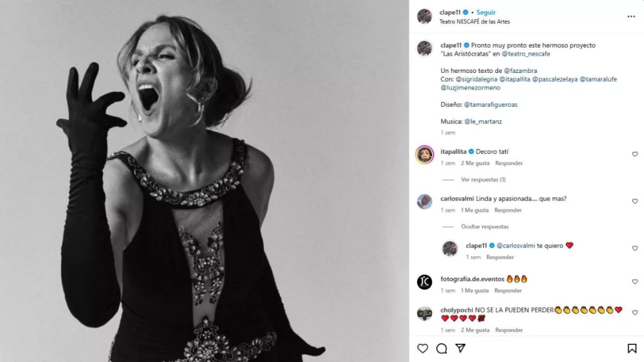The height and width of the screenshot is (362, 644).
Task: Open itapallita's profile avatar
Action: pyautogui.click(x=425, y=154)
